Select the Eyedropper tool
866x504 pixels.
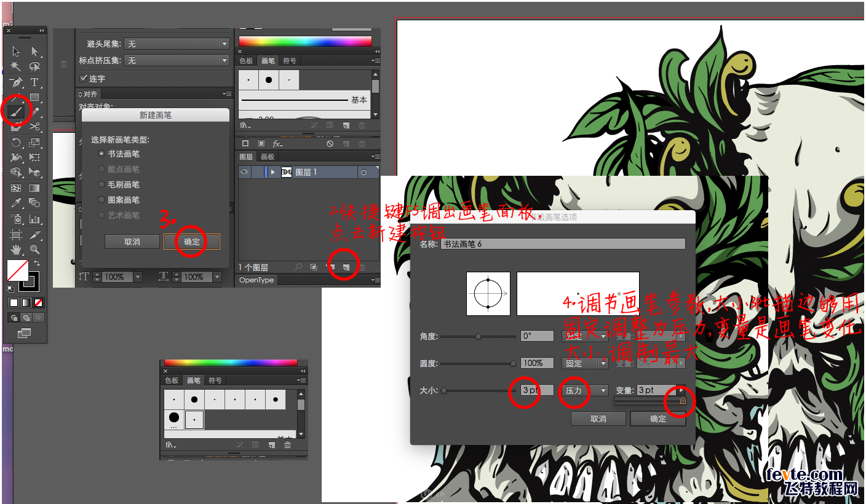(16, 203)
